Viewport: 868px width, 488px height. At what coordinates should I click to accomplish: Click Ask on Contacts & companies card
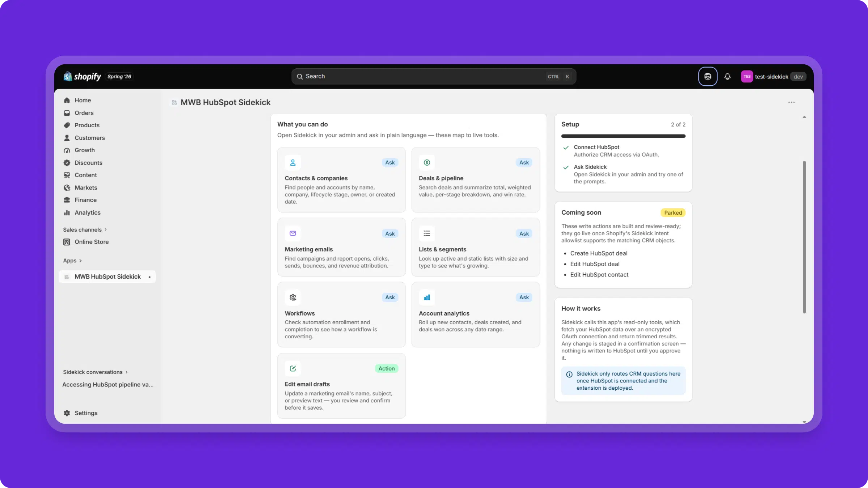pyautogui.click(x=390, y=163)
